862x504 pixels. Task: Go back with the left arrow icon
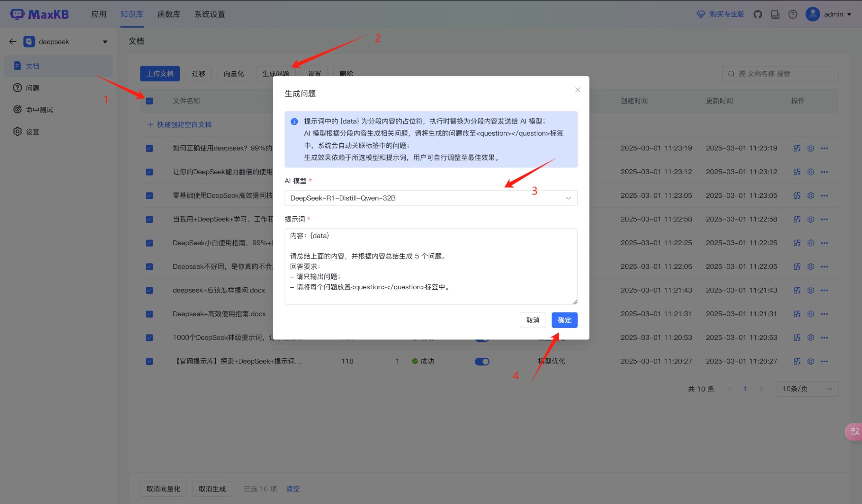point(13,42)
